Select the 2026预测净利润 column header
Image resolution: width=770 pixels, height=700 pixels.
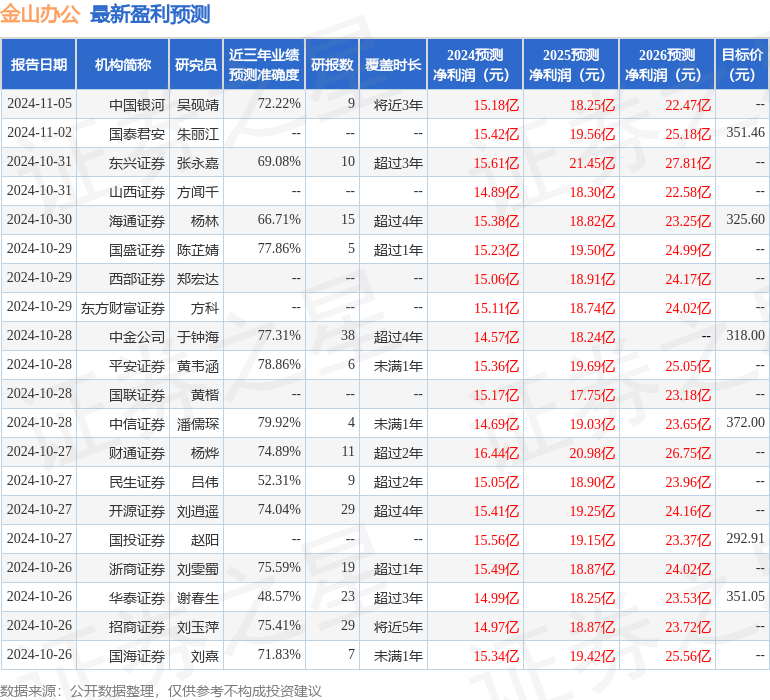(667, 64)
